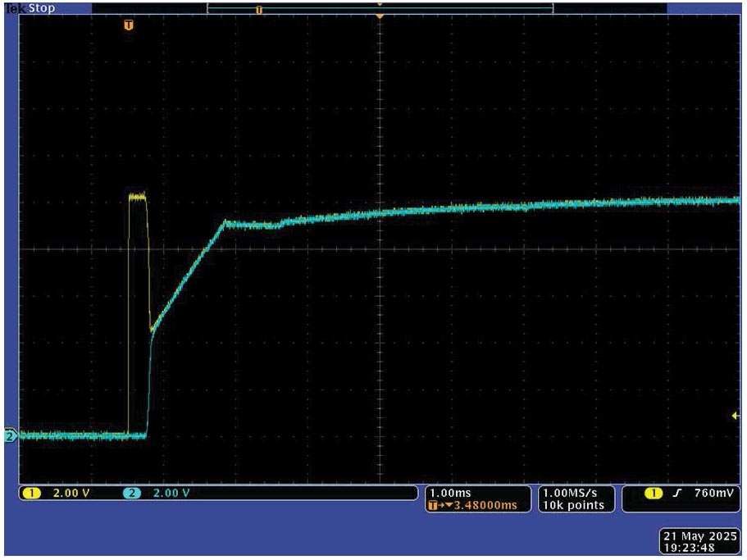
Task: Click the 760mV trigger level value
Action: (x=712, y=494)
